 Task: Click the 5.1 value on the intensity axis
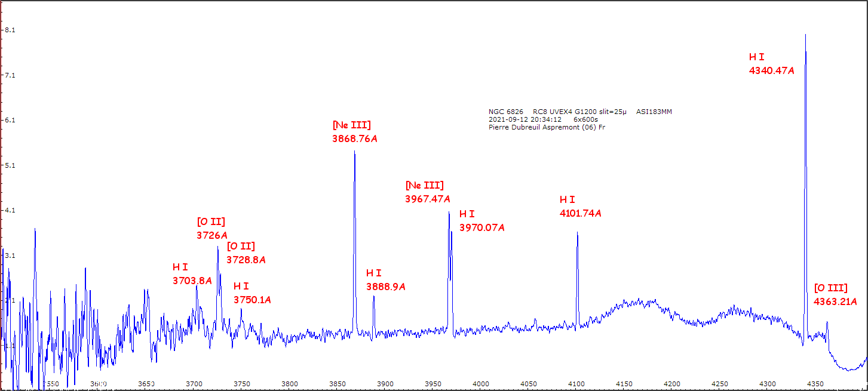[10, 165]
